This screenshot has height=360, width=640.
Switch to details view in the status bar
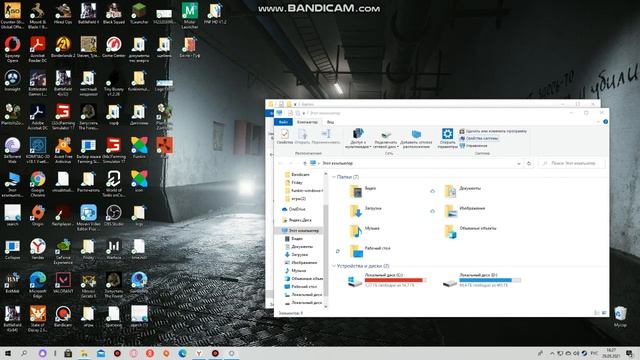(x=597, y=313)
